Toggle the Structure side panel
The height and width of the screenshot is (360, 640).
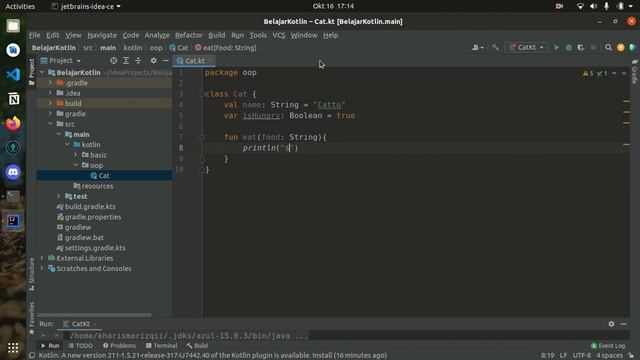32,274
